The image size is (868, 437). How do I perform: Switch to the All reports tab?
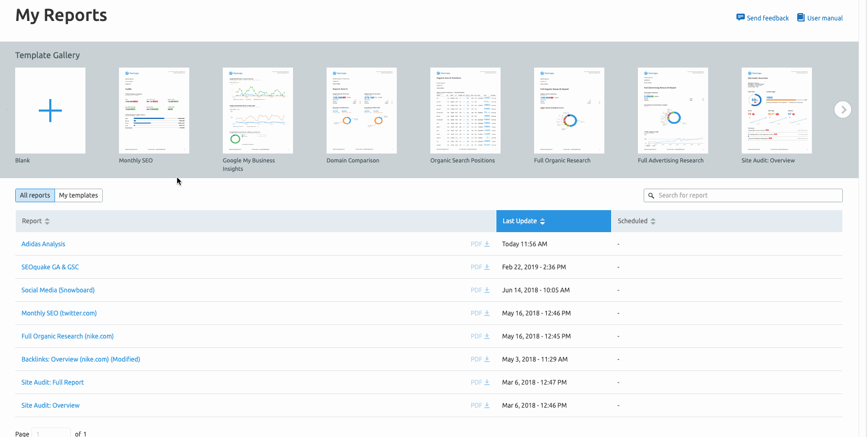(x=35, y=195)
